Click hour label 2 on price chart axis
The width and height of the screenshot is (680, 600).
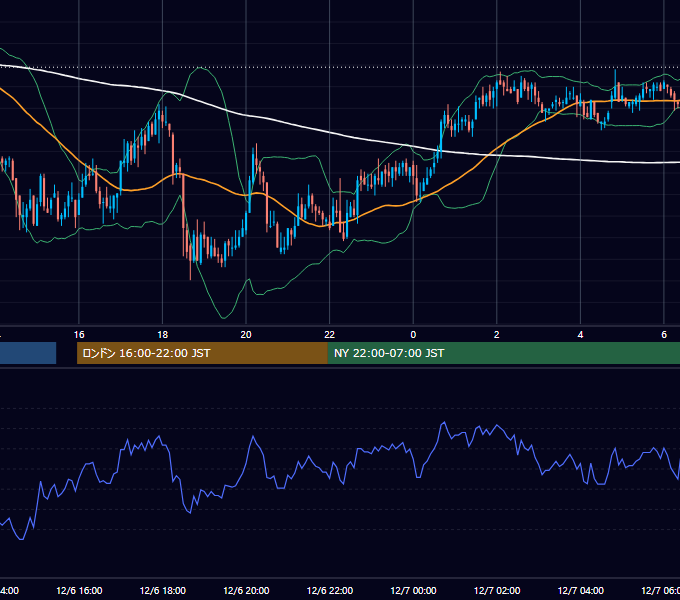497,335
